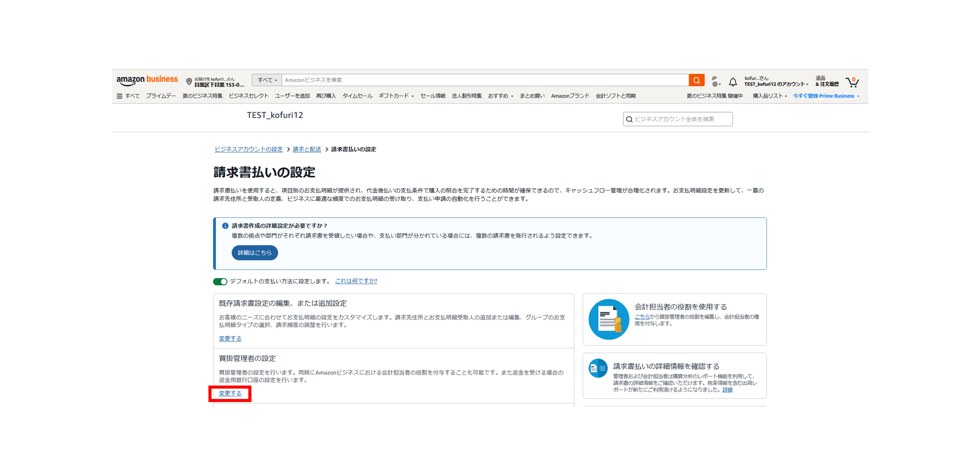Click 変更する under 買掛管理者の設定

click(x=230, y=393)
